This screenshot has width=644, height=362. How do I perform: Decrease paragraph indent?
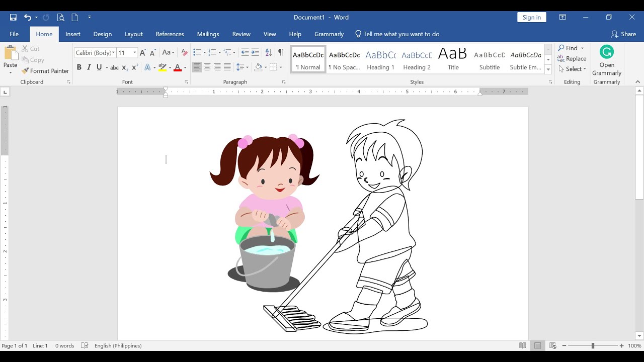point(245,53)
